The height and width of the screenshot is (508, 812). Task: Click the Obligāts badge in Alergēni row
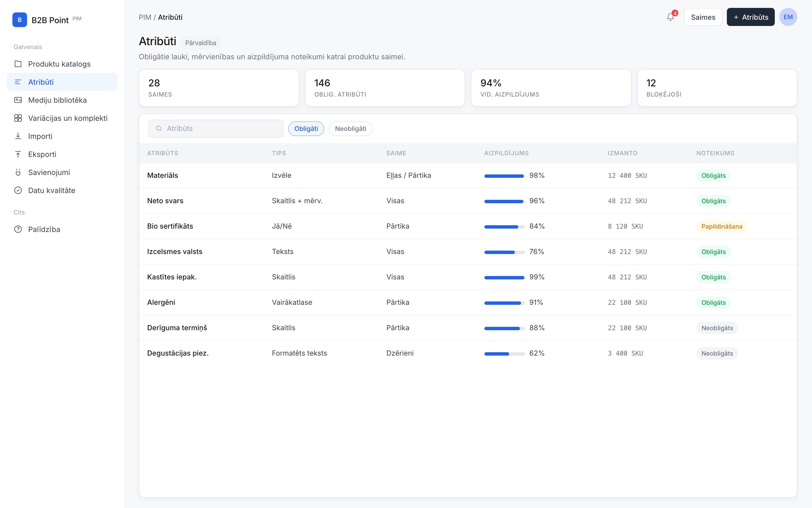(x=713, y=302)
